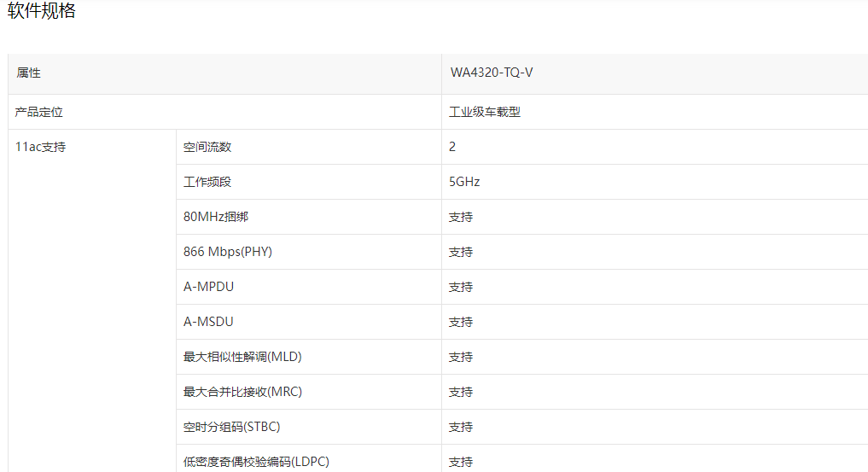Select the A-MSDU row label
The width and height of the screenshot is (868, 472).
[208, 322]
